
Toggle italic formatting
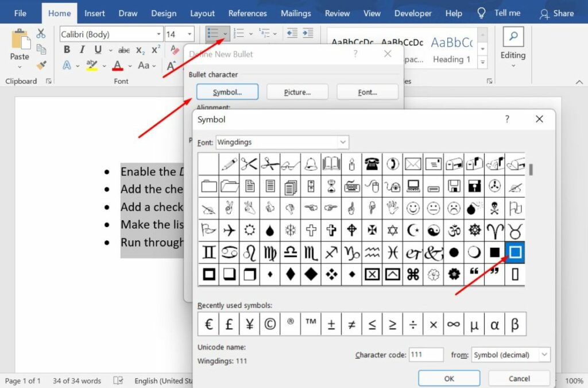[x=82, y=49]
